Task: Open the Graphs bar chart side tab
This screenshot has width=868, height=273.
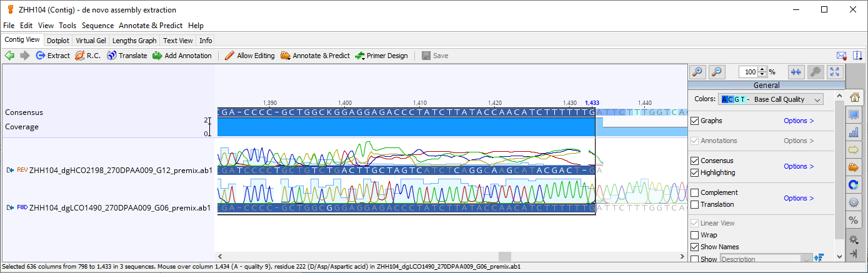Action: pos(854,132)
